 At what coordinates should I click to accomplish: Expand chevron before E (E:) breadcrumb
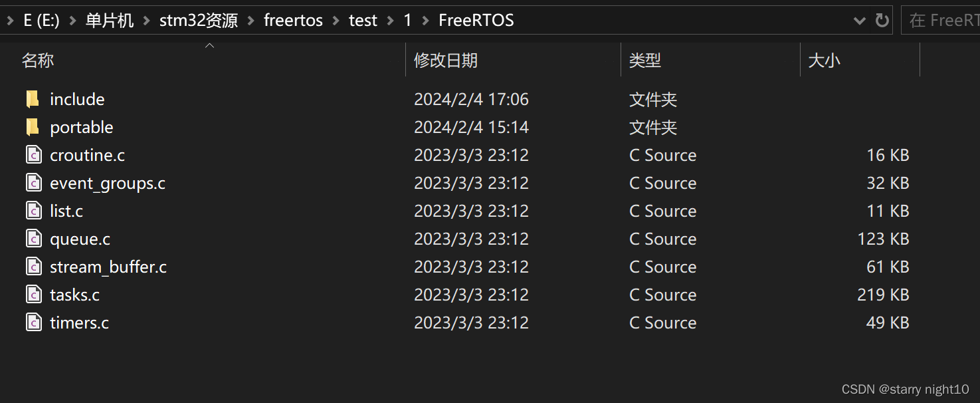coord(10,21)
